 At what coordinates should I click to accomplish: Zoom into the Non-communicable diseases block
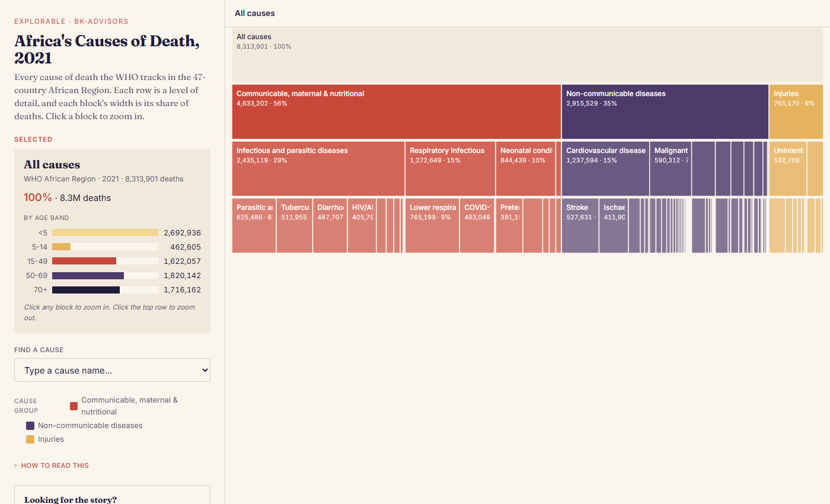click(x=665, y=111)
